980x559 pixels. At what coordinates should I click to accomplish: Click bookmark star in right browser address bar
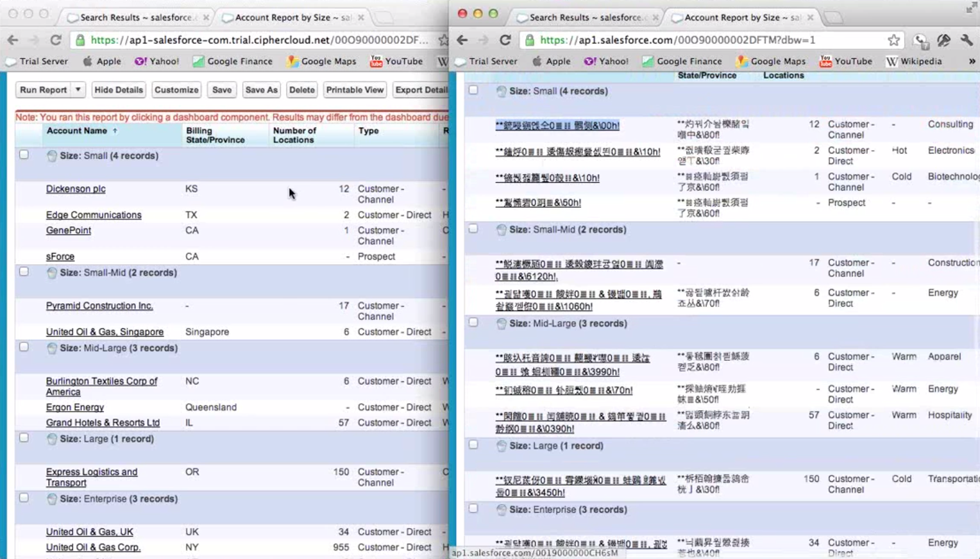point(893,40)
